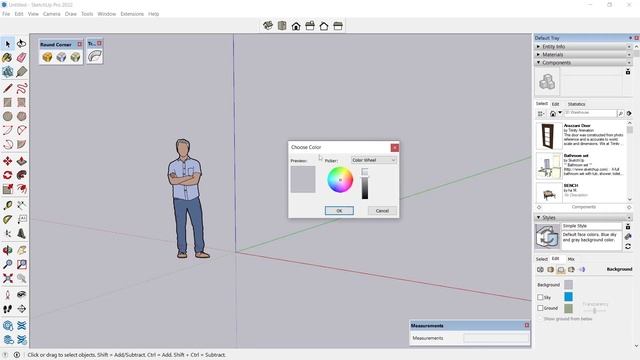
Task: Select the Freehand squiggle tool
Action: click(22, 88)
